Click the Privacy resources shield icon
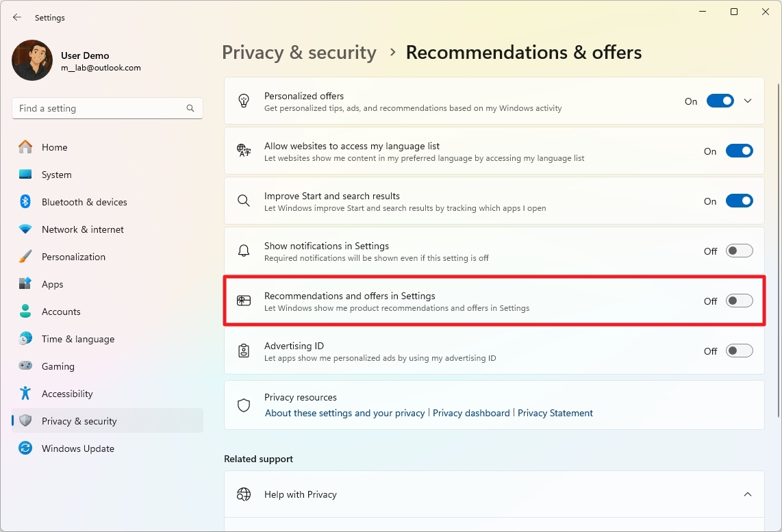Image resolution: width=782 pixels, height=532 pixels. (x=243, y=405)
